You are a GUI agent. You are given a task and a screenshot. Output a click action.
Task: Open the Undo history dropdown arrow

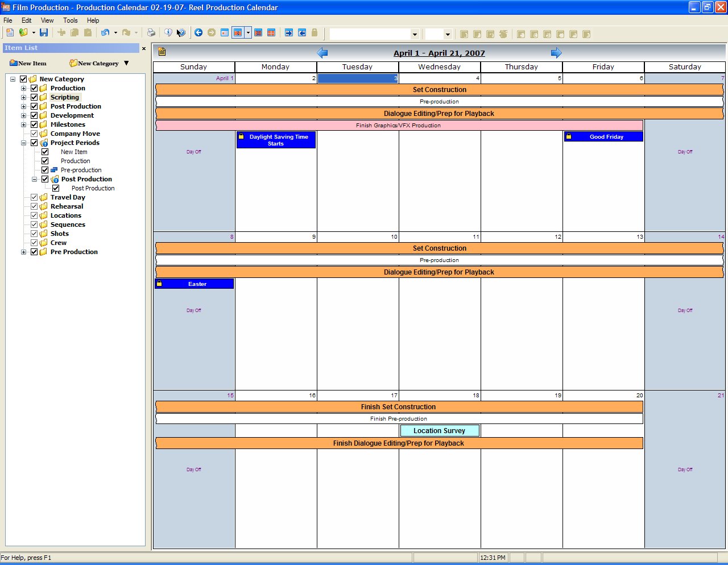(x=115, y=33)
